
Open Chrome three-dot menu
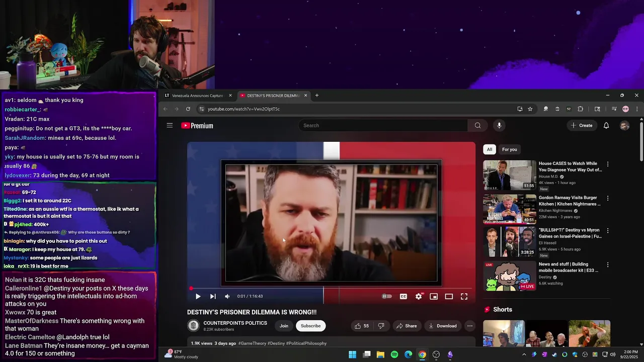point(637,109)
